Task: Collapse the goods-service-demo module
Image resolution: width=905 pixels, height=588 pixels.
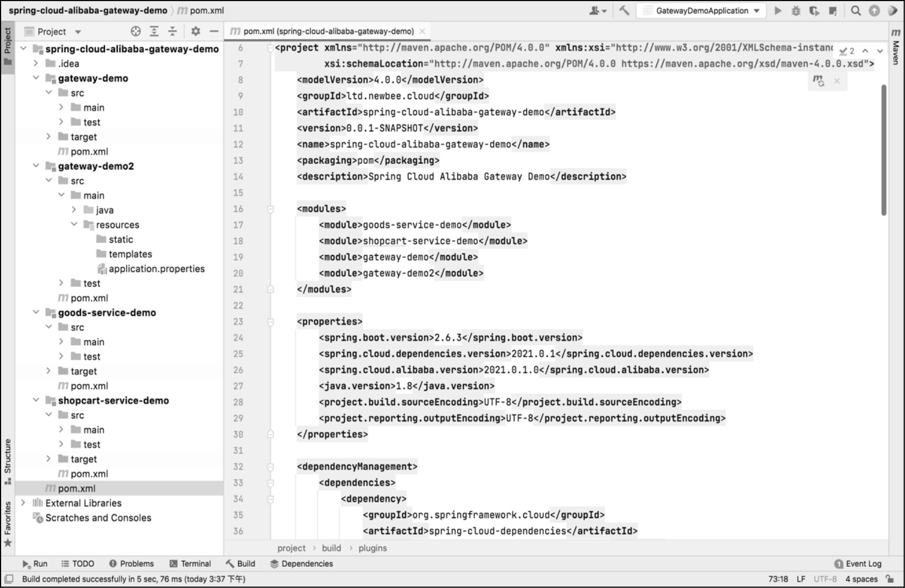Action: 36,313
